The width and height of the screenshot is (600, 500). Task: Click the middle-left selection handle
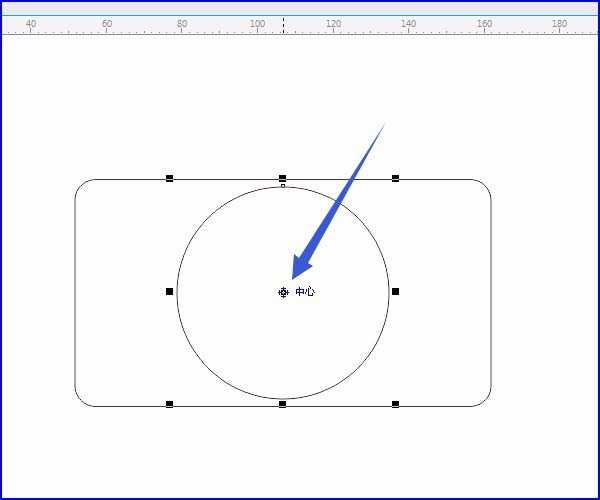coord(170,292)
